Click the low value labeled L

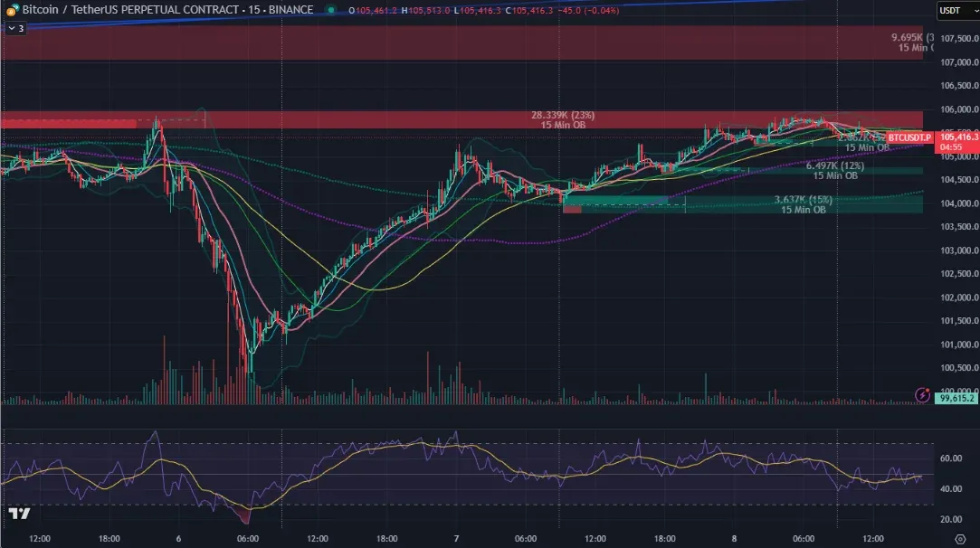pos(478,11)
